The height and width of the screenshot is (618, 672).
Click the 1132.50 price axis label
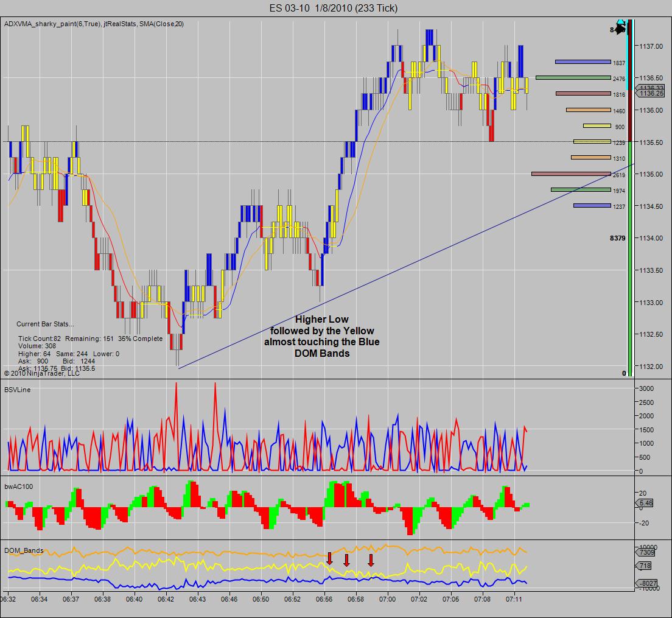(x=651, y=334)
